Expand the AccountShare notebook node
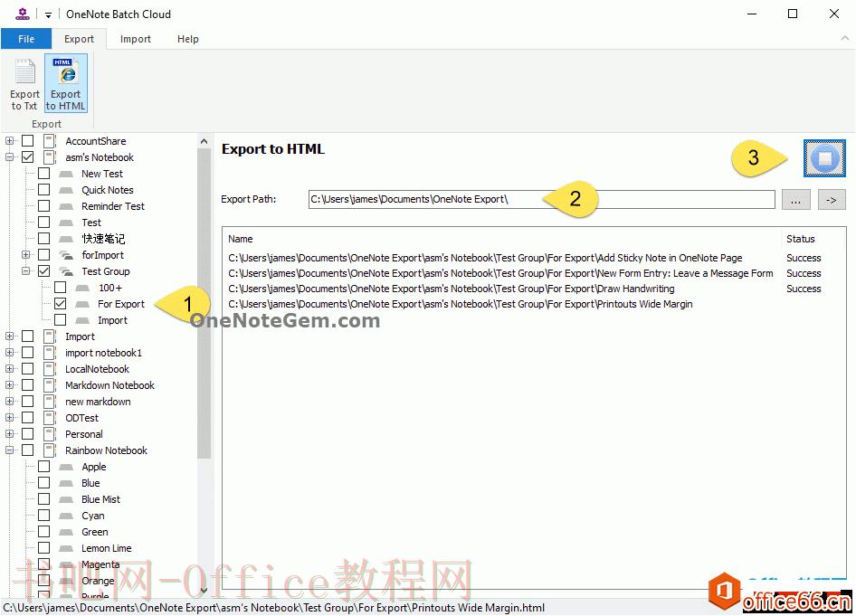The width and height of the screenshot is (856, 616). [9, 141]
